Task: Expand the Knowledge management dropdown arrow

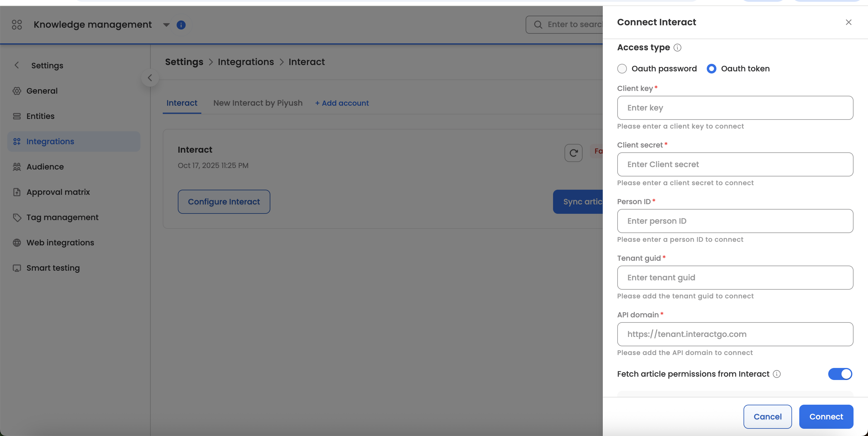Action: click(166, 25)
